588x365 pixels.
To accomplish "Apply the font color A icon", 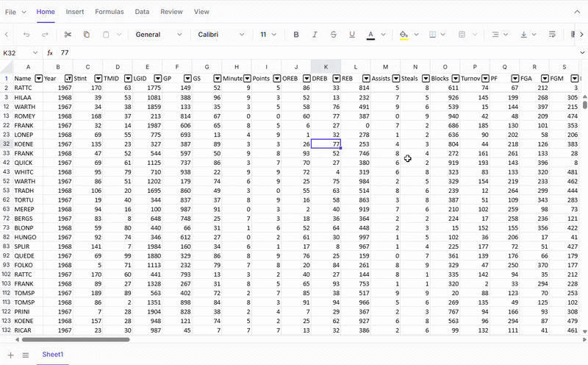I will (x=370, y=35).
